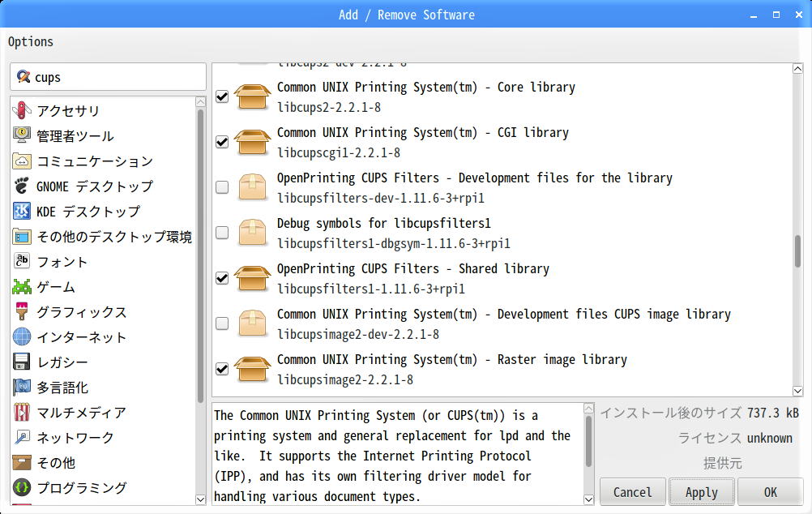The height and width of the screenshot is (514, 812).
Task: Select the ネットワーク category entry
Action: (x=104, y=437)
